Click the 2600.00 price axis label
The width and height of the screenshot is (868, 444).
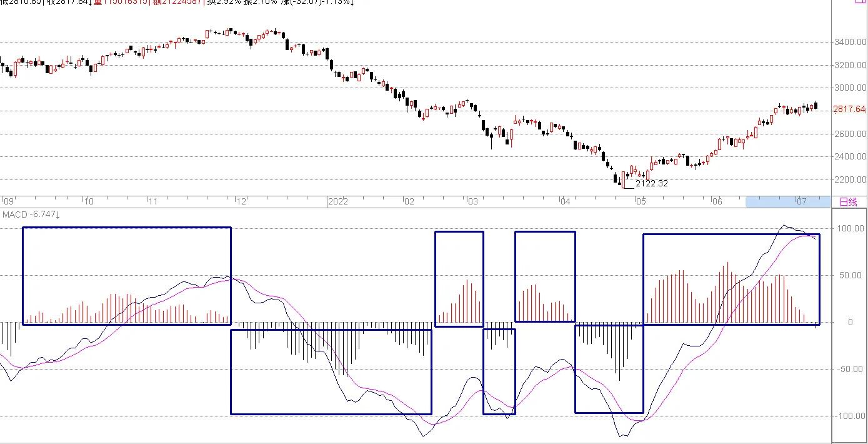pos(850,134)
